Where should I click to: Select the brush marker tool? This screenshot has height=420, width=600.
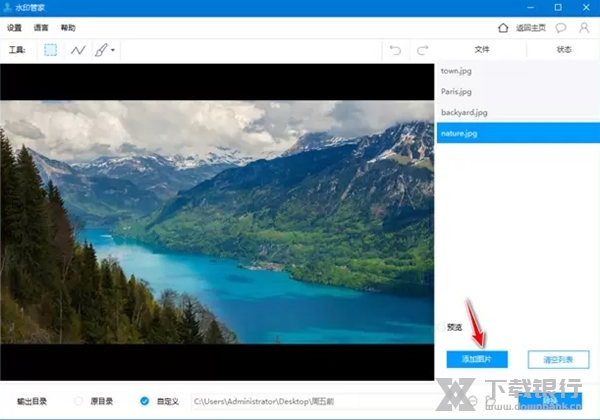(101, 49)
